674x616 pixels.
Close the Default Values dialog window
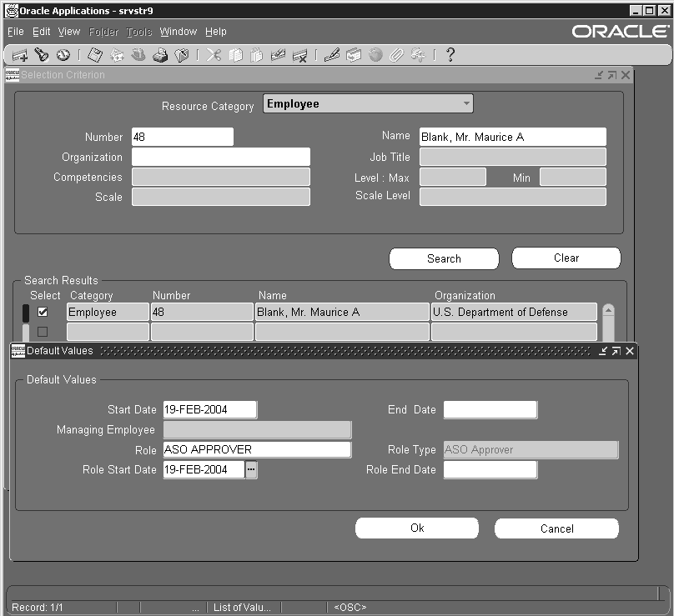coord(630,351)
